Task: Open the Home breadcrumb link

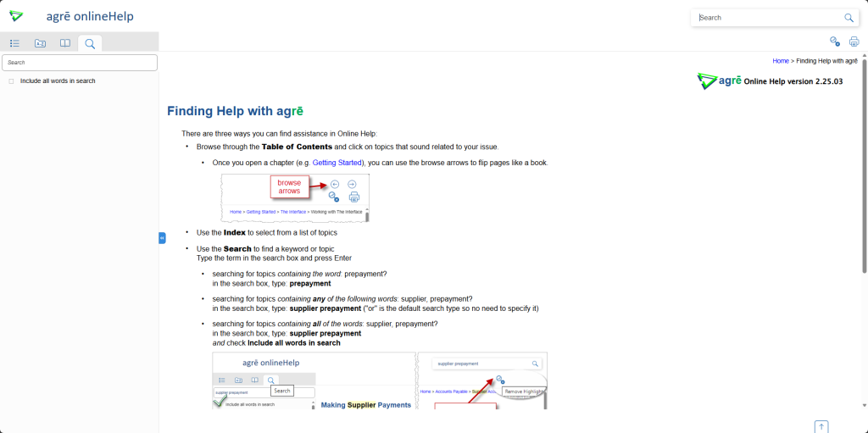Action: [x=781, y=61]
